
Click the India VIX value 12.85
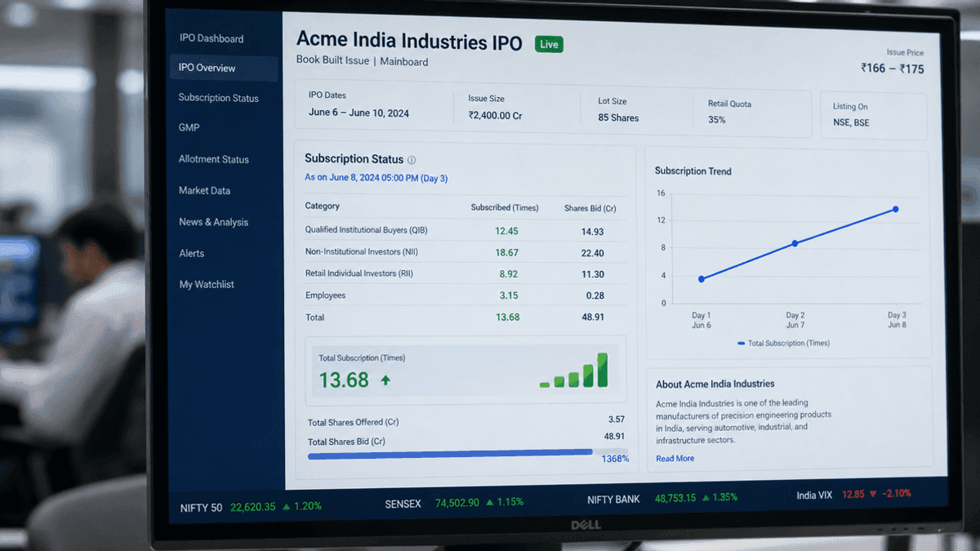tap(853, 495)
